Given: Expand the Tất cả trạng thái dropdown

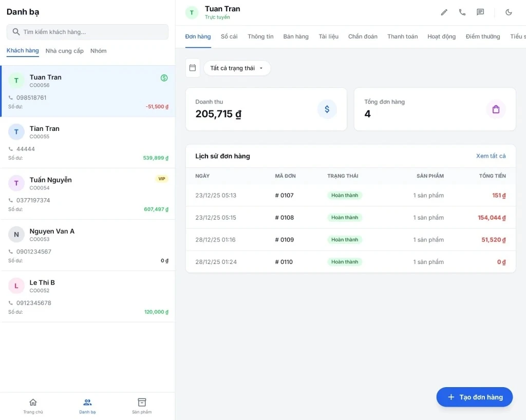Looking at the screenshot, I should [x=237, y=68].
